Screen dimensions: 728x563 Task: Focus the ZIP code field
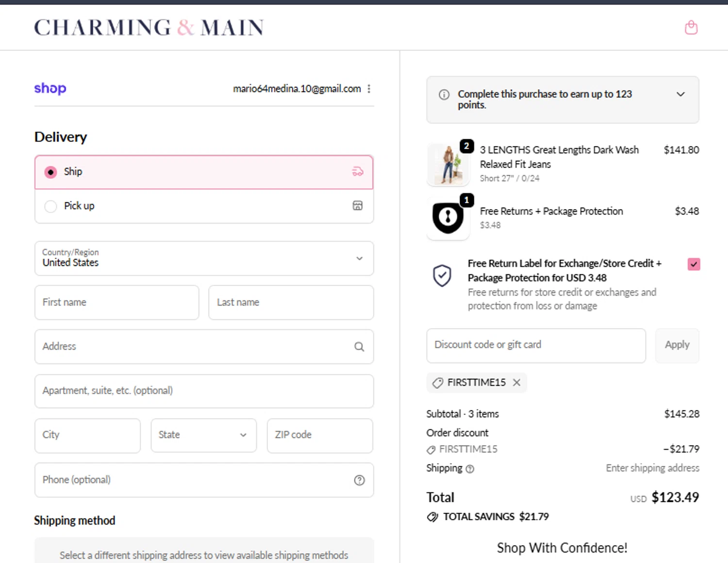(x=320, y=435)
